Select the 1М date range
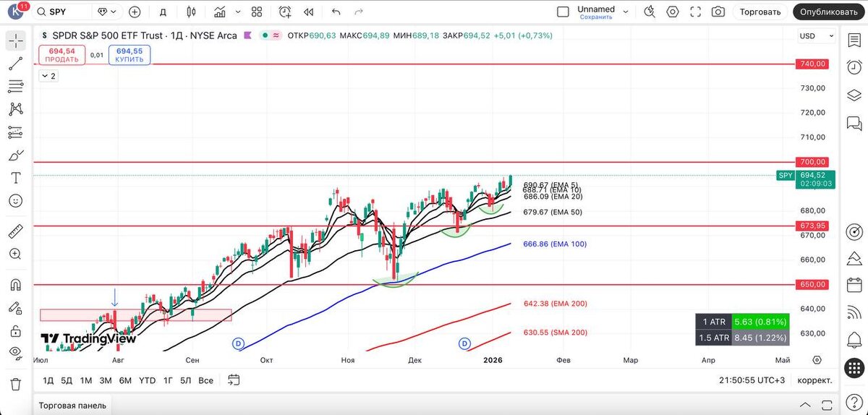 [x=86, y=380]
